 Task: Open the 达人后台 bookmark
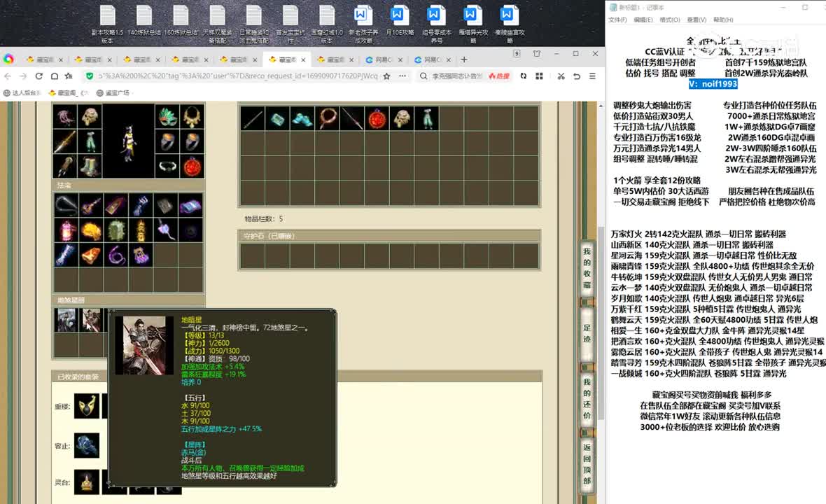click(22, 92)
